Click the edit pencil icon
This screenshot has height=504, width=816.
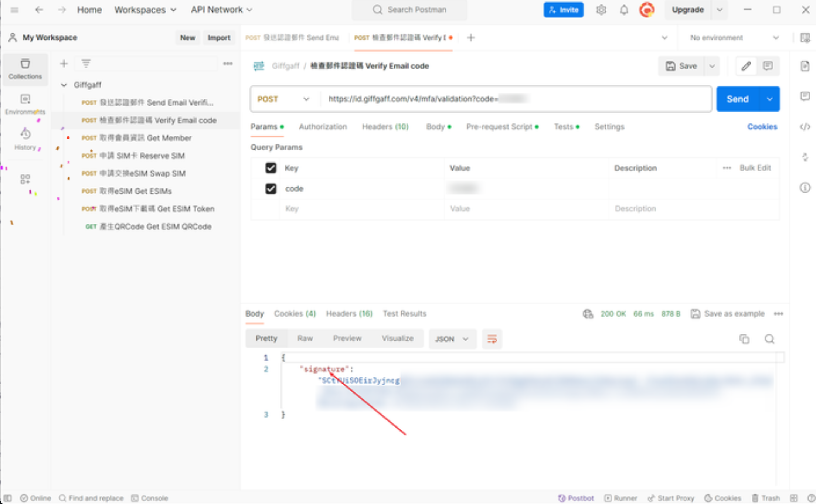(746, 66)
